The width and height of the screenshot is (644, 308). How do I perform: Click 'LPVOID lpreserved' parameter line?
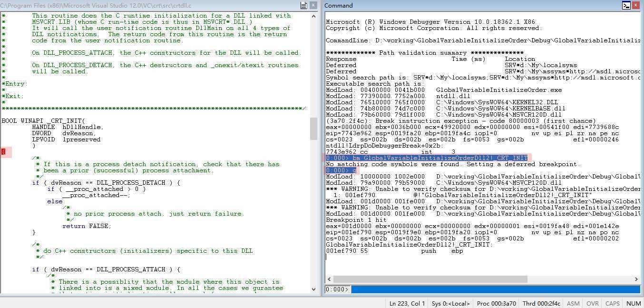[66, 139]
